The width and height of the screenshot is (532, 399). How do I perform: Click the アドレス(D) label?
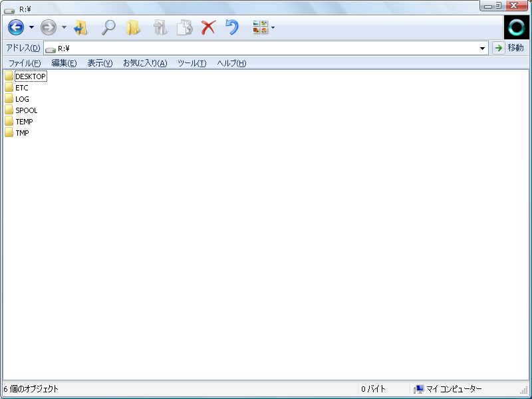23,48
